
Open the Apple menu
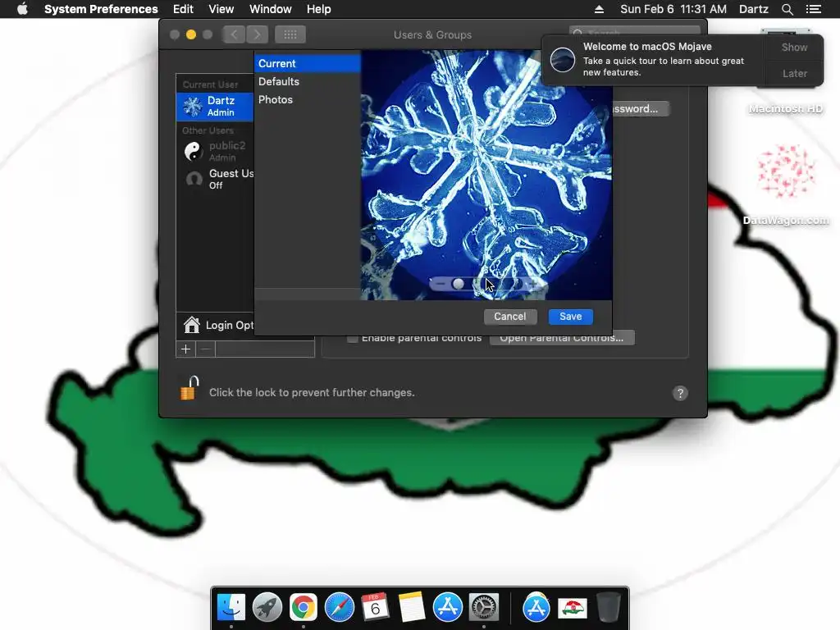click(x=22, y=9)
